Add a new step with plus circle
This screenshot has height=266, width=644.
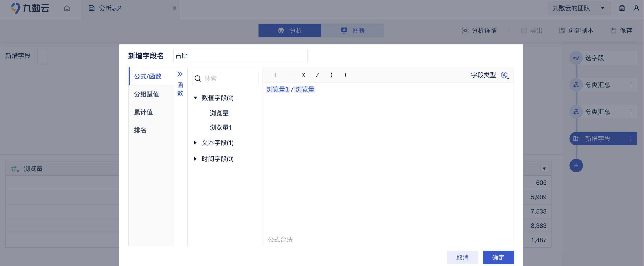tap(576, 165)
